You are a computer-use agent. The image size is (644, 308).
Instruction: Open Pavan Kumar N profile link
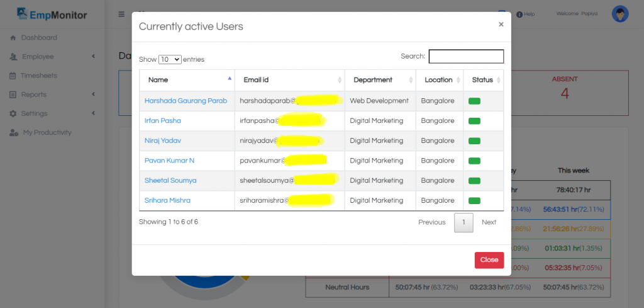tap(169, 161)
